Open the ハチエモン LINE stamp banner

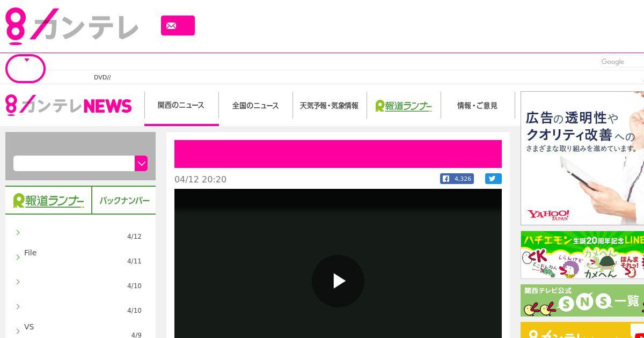(582, 255)
